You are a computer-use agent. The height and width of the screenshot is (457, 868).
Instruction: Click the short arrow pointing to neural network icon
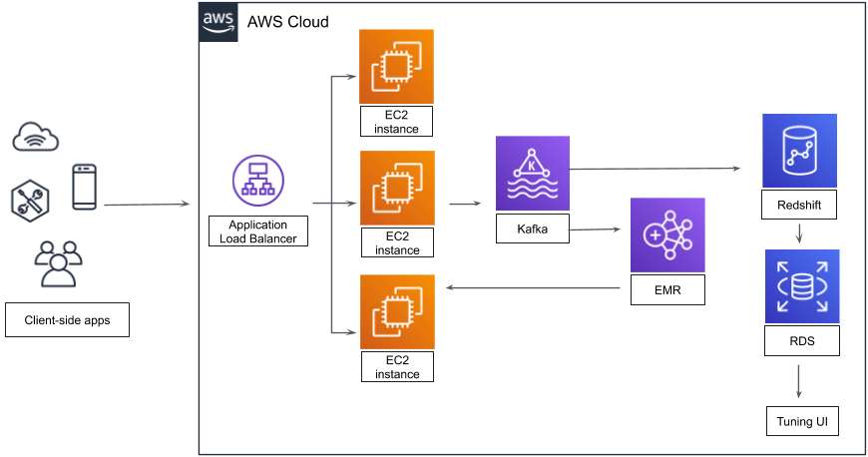594,229
